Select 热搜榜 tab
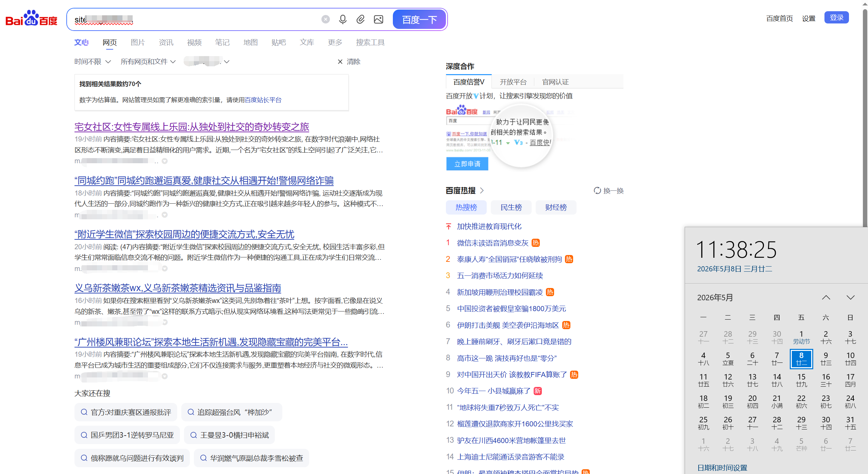The height and width of the screenshot is (474, 868). tap(466, 207)
